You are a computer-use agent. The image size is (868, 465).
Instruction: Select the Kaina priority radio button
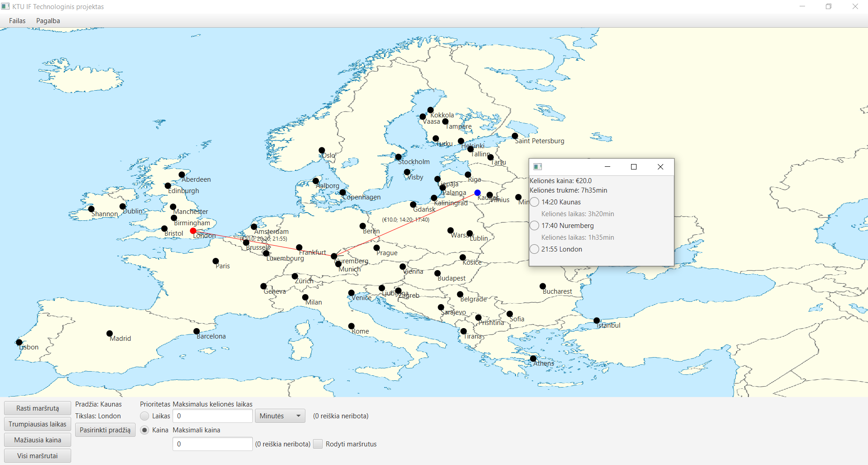coord(145,430)
